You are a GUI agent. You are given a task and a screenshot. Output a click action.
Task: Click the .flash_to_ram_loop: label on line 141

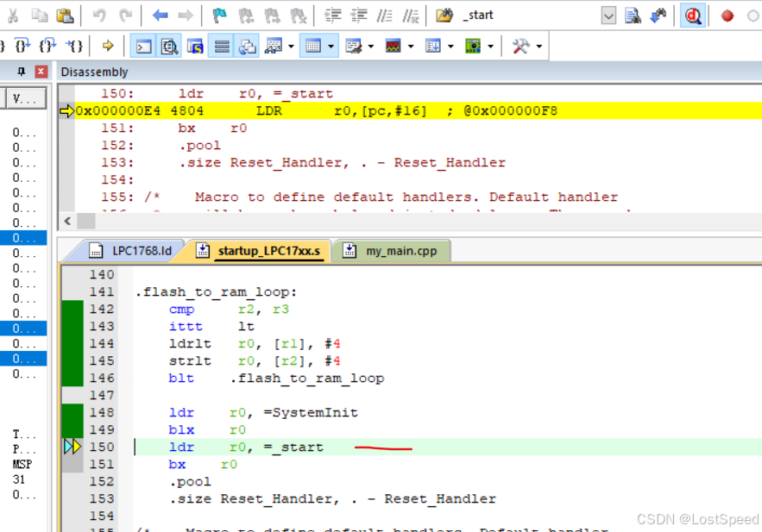[217, 292]
